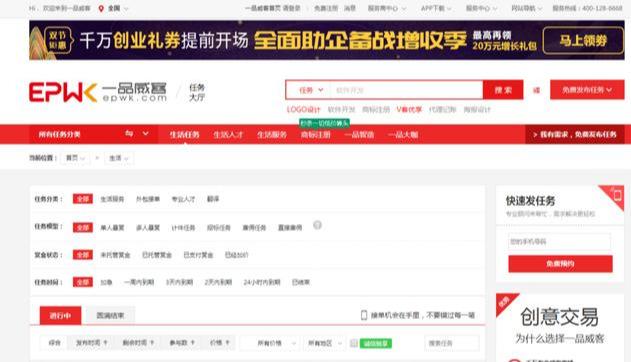Click 我有需求，免费发布任务 banner link
Image resolution: width=631 pixels, height=362 pixels.
pyautogui.click(x=575, y=134)
